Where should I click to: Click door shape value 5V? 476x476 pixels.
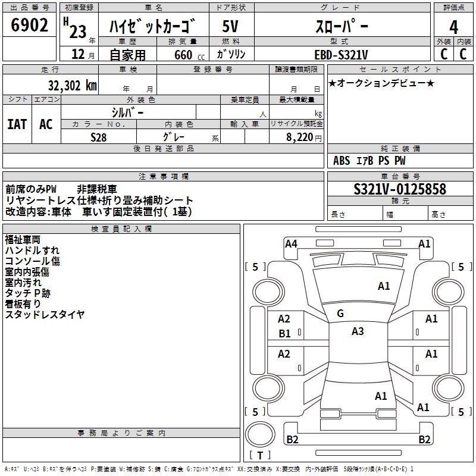pyautogui.click(x=230, y=26)
